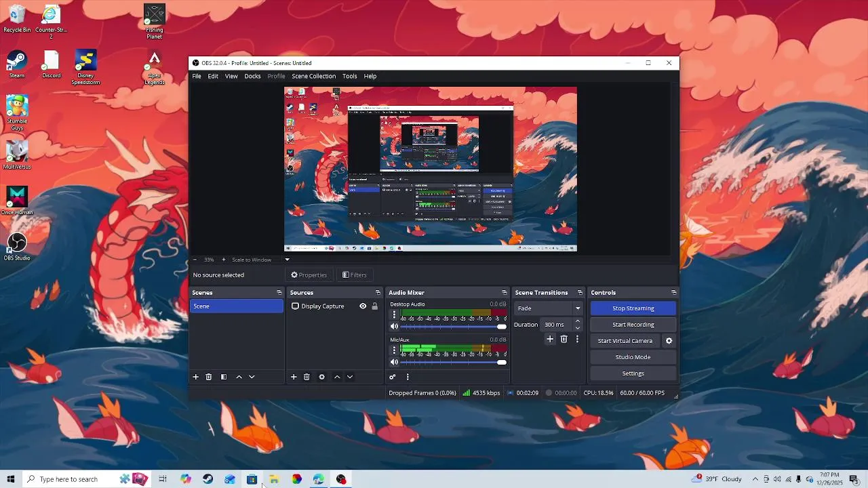The width and height of the screenshot is (868, 488).
Task: Open the Discord desktop shortcut
Action: (52, 65)
